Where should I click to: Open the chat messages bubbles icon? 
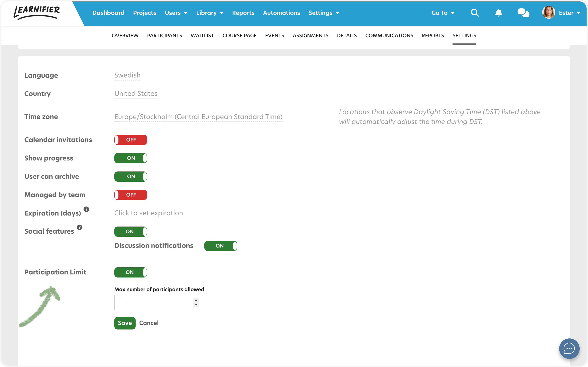523,13
